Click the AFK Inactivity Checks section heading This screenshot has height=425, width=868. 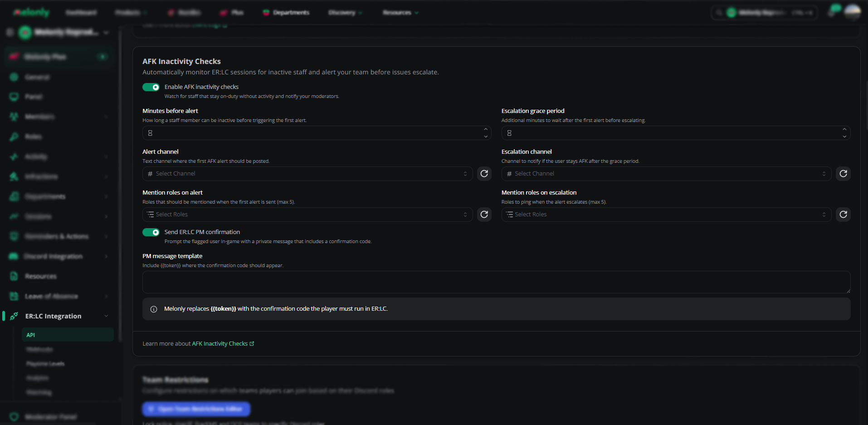181,61
